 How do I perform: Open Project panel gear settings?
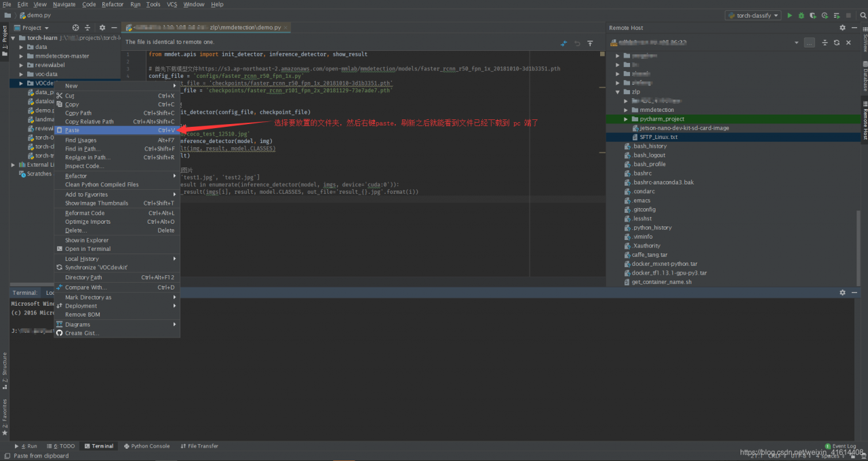102,28
